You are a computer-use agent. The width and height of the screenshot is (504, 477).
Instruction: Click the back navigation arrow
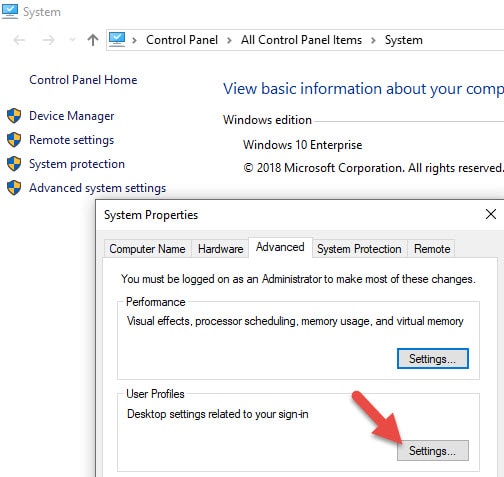point(19,40)
